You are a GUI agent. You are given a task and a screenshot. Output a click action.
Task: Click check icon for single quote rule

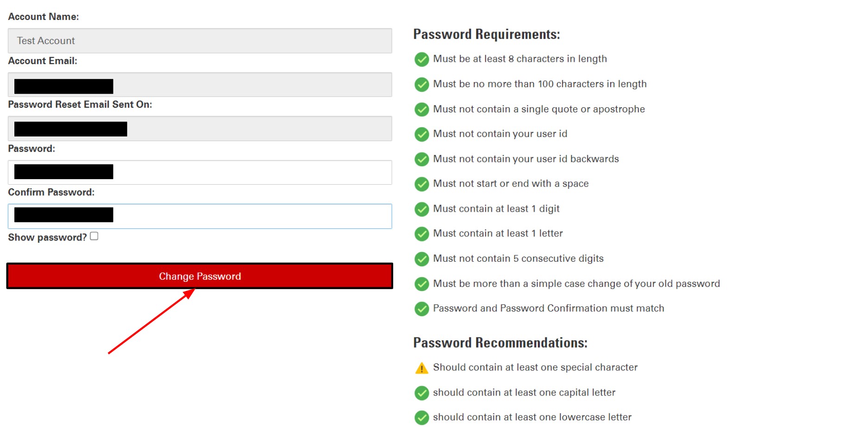point(421,110)
